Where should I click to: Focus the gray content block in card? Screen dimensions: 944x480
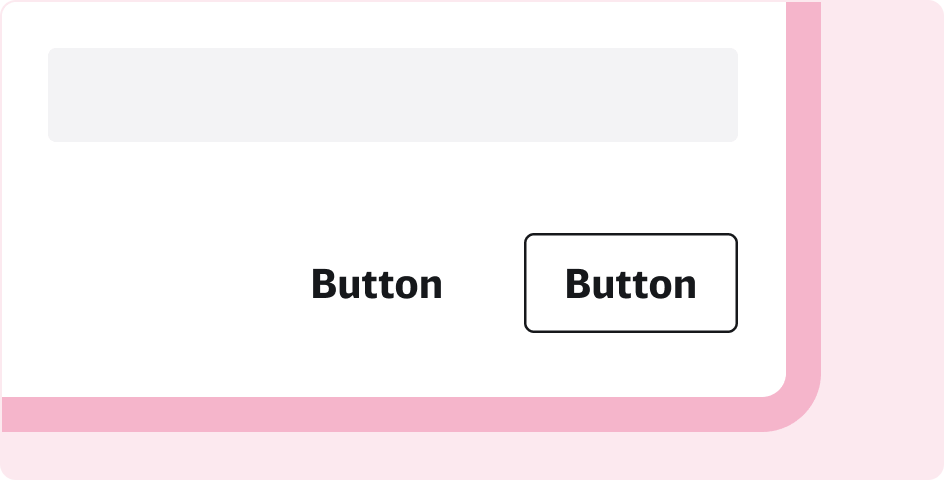(x=392, y=95)
